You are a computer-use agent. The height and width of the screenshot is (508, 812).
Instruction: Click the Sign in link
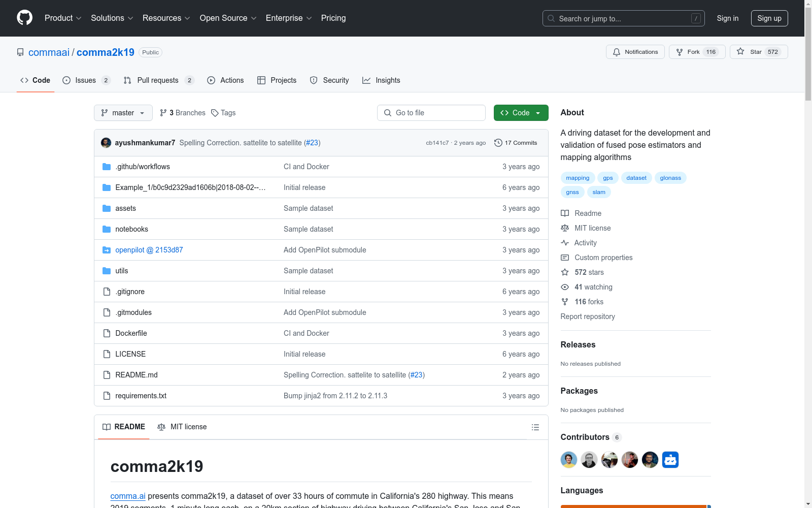[728, 18]
